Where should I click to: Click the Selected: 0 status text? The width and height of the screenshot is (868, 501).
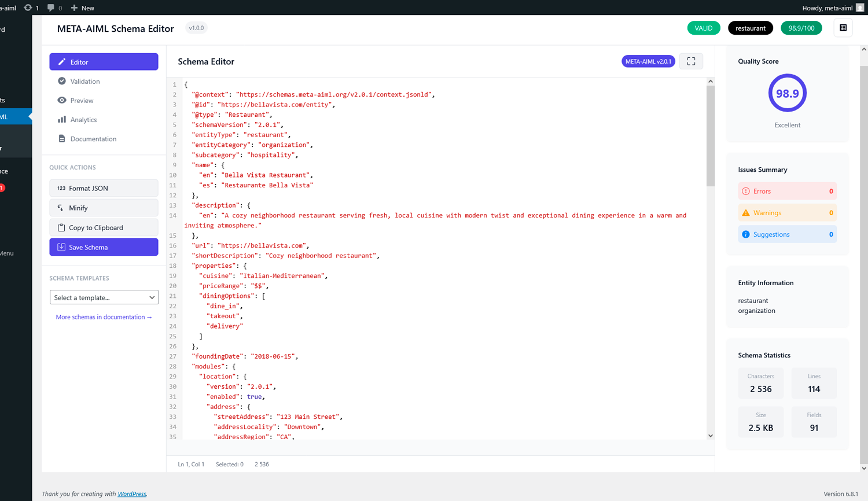(x=230, y=465)
